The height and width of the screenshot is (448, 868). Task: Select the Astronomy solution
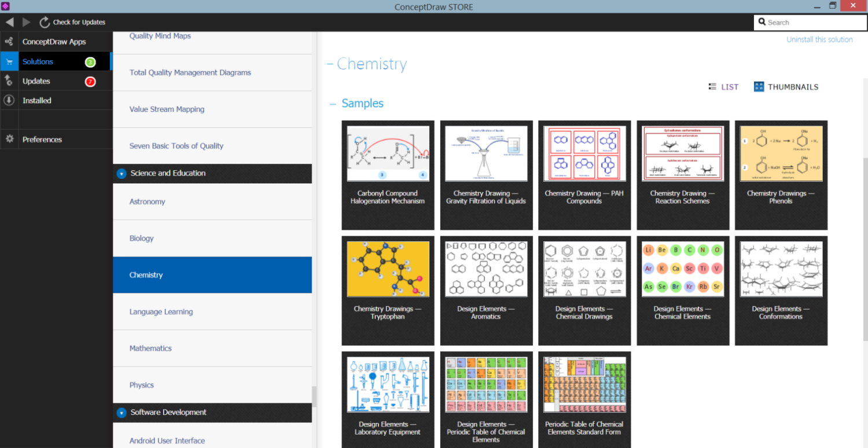coord(212,201)
